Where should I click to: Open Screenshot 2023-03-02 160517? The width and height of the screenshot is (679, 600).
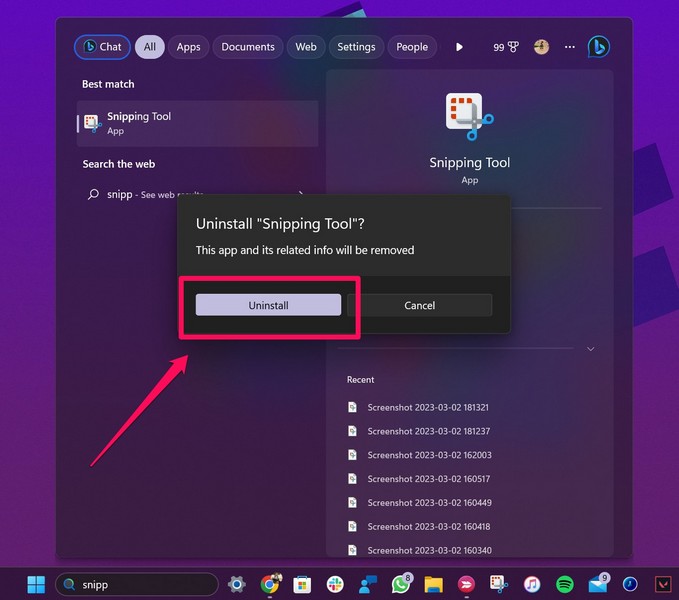[x=429, y=479]
